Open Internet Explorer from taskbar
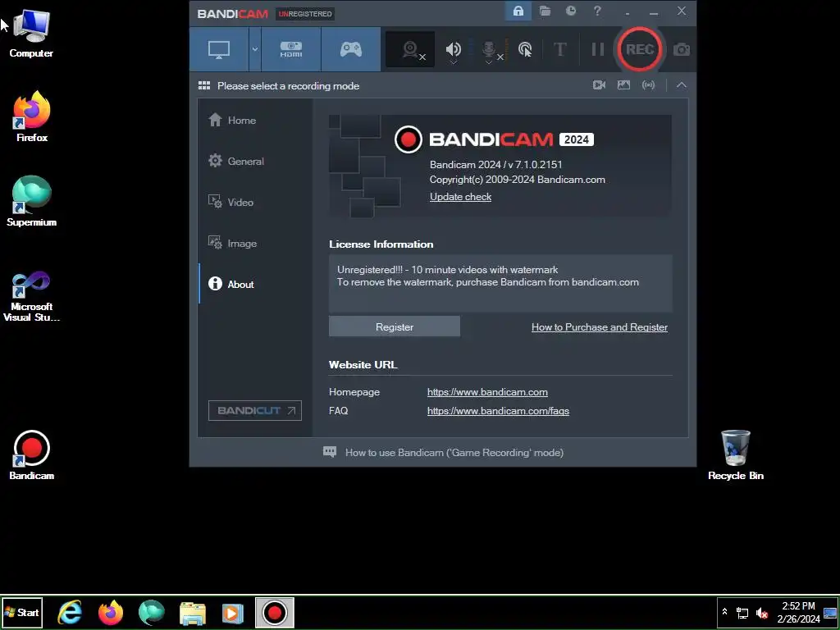840x630 pixels. 70,612
